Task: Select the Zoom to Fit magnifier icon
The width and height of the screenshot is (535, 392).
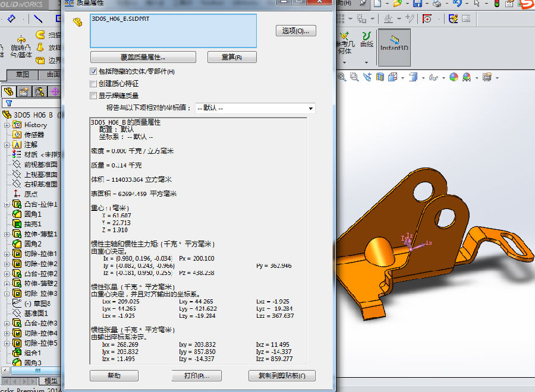Action: click(x=343, y=77)
